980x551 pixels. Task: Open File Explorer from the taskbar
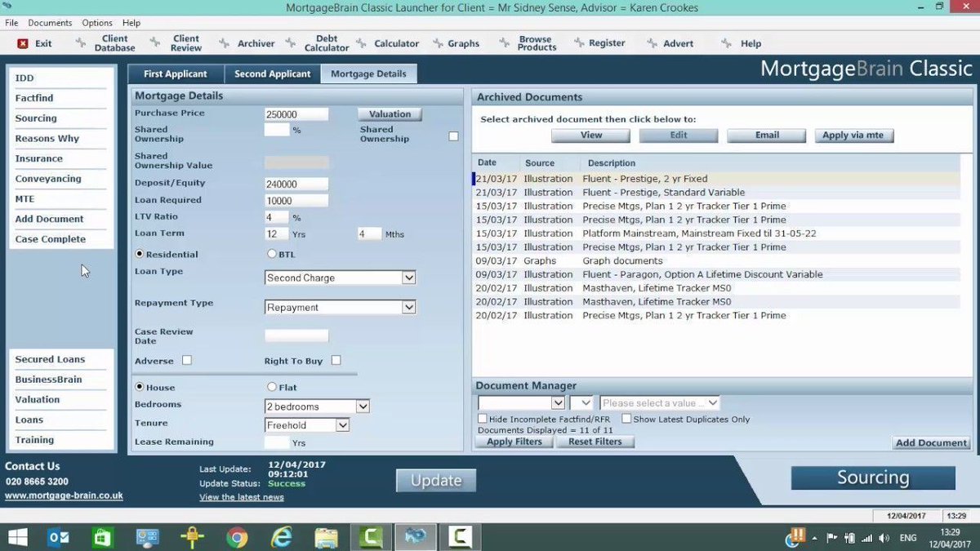click(x=326, y=537)
